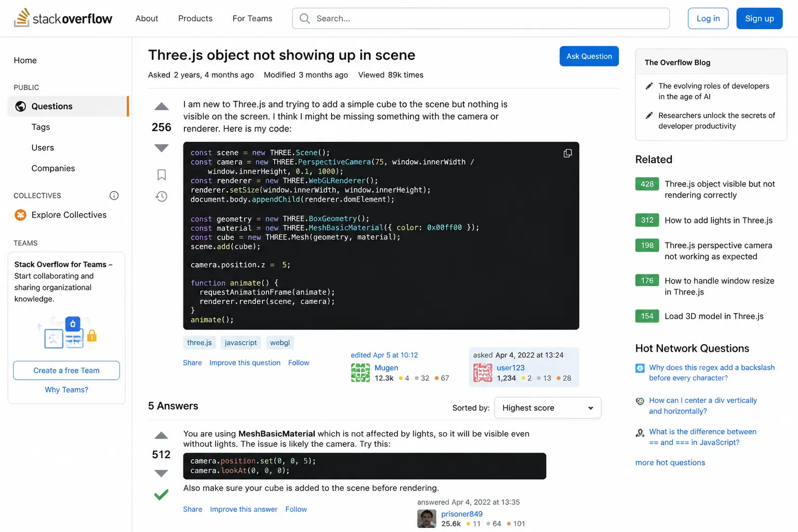Click the Questions globe icon
The height and width of the screenshot is (532, 798).
(20, 107)
